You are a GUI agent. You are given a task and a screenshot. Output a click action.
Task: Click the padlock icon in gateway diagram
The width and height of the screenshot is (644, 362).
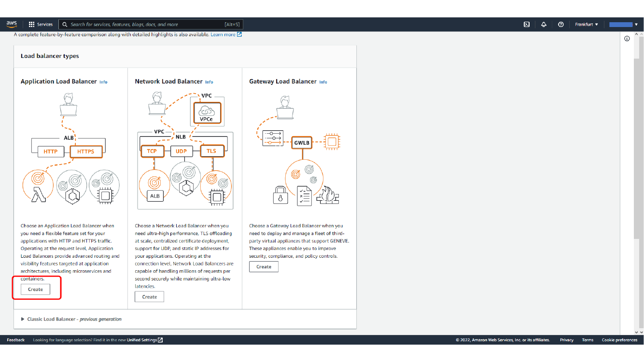click(280, 196)
